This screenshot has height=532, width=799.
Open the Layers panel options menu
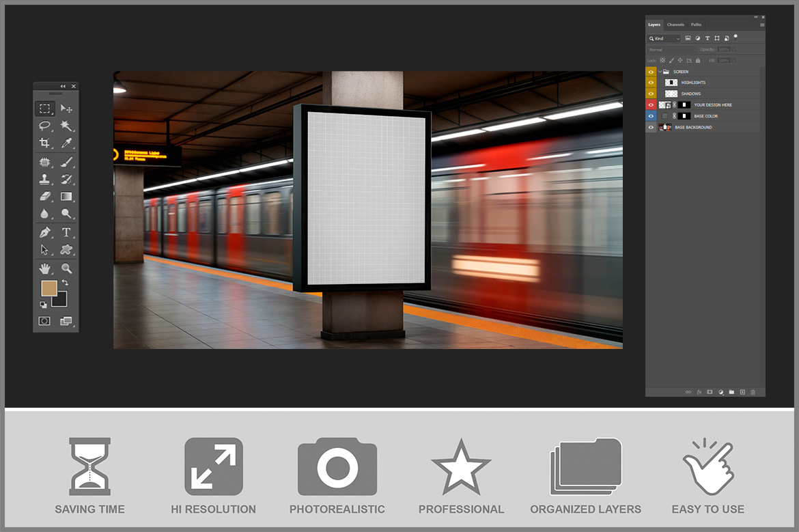click(762, 25)
